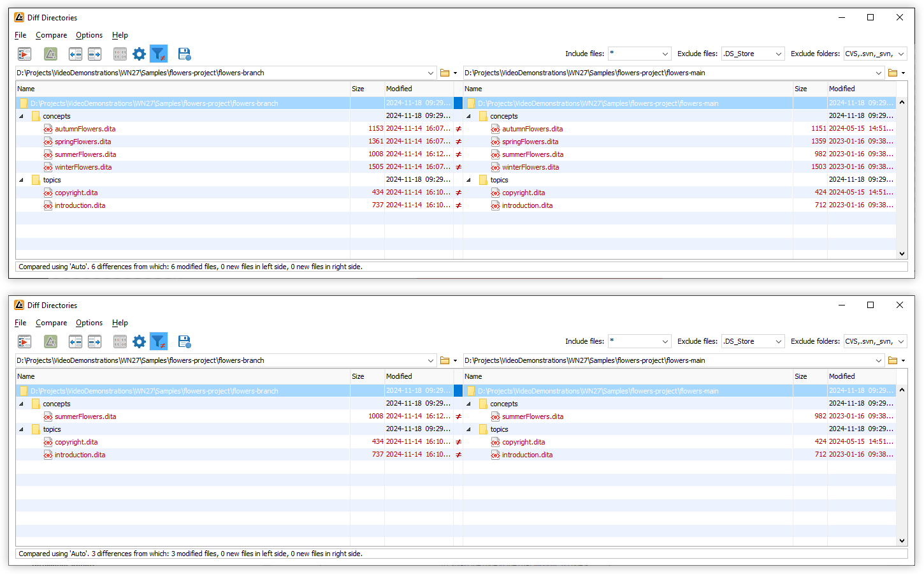The width and height of the screenshot is (924, 574).
Task: Open File menu in upper window
Action: [20, 35]
